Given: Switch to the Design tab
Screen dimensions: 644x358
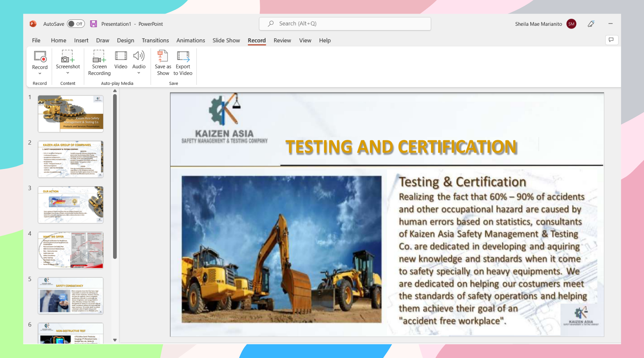Looking at the screenshot, I should 126,40.
